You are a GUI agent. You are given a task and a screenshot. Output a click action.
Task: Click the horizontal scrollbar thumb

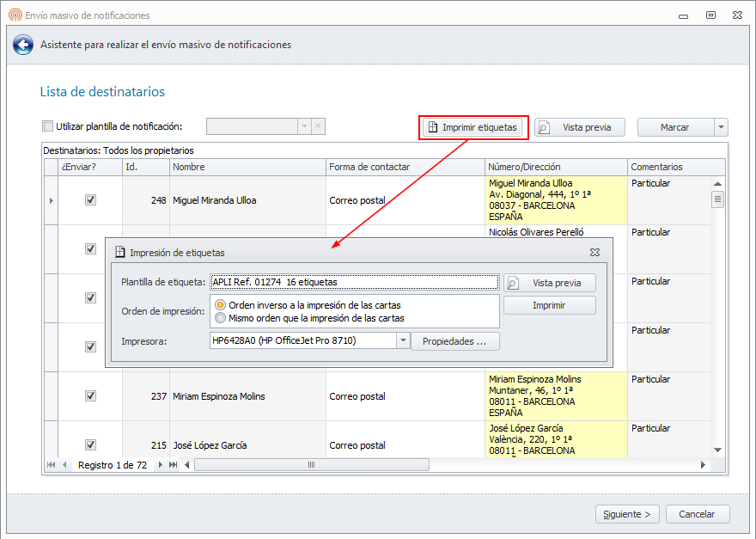(x=311, y=465)
